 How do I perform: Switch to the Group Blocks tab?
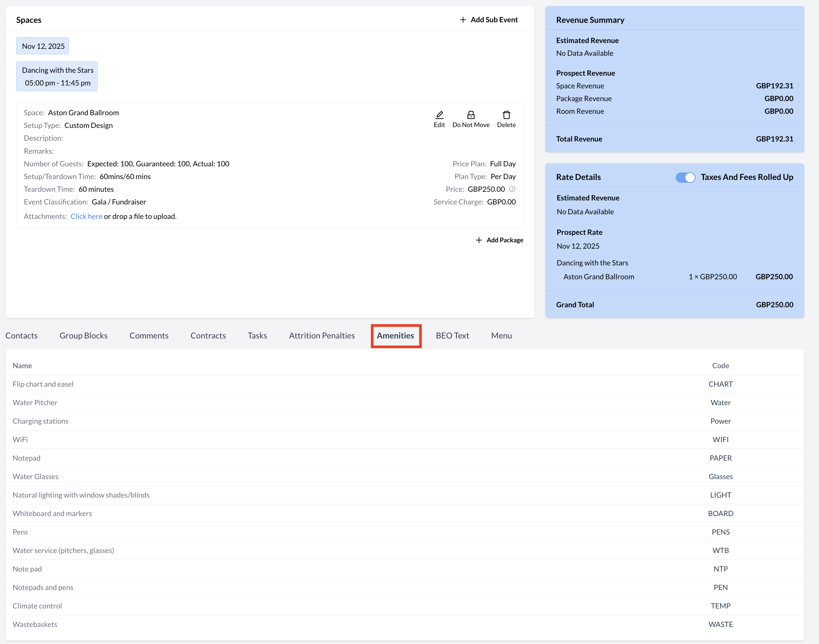tap(83, 335)
